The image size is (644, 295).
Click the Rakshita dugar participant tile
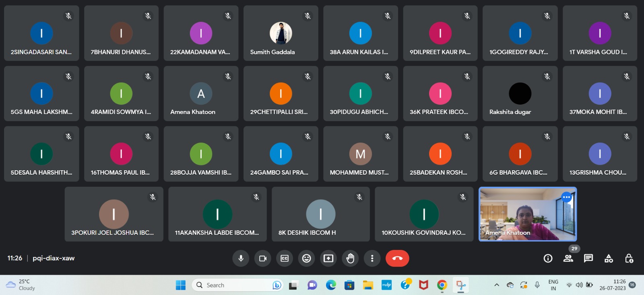pyautogui.click(x=520, y=94)
